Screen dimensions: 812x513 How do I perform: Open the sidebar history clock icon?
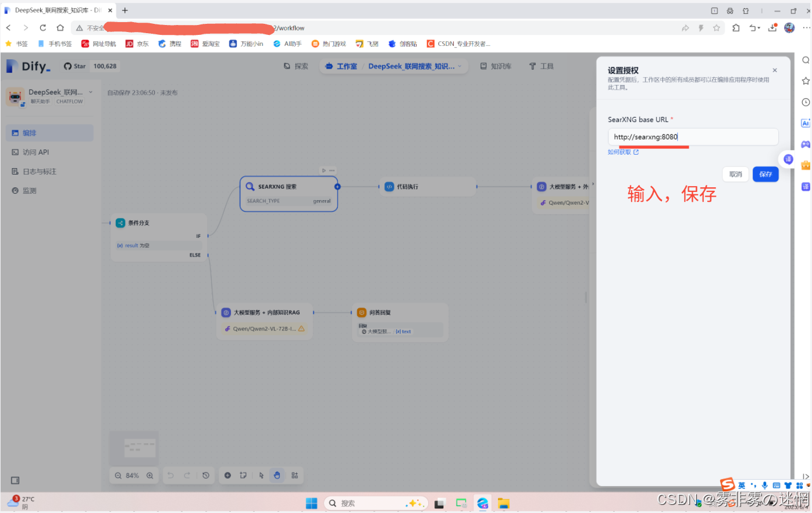pyautogui.click(x=806, y=102)
